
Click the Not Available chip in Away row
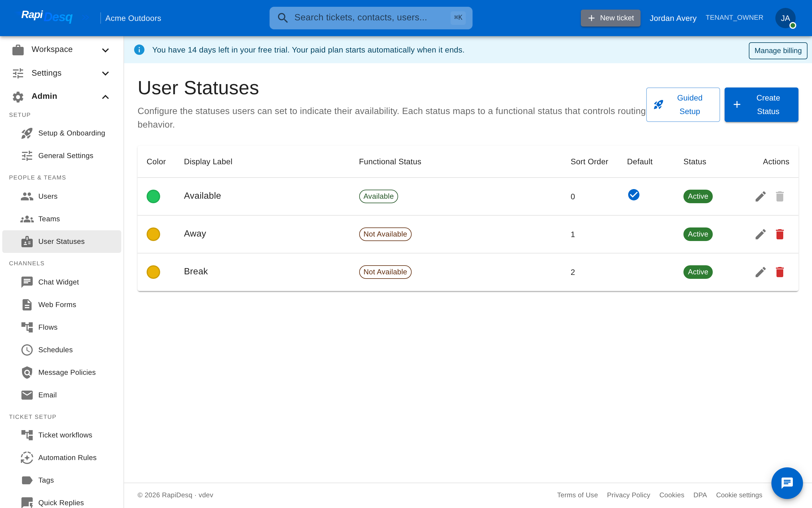coord(385,234)
